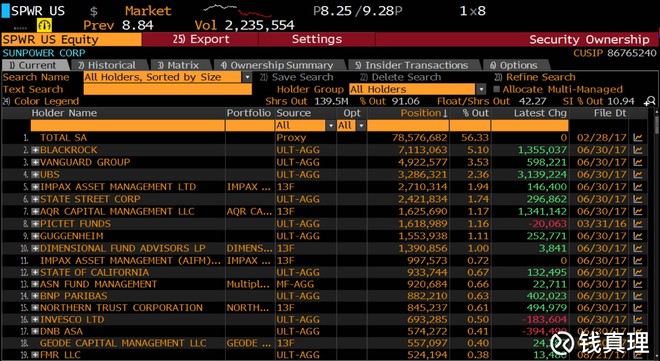Click the Text Search input field

point(168,89)
